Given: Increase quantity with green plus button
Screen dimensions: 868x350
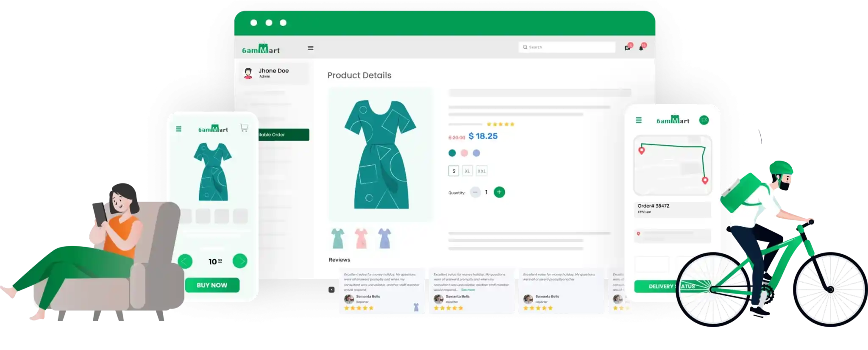Looking at the screenshot, I should pyautogui.click(x=499, y=192).
